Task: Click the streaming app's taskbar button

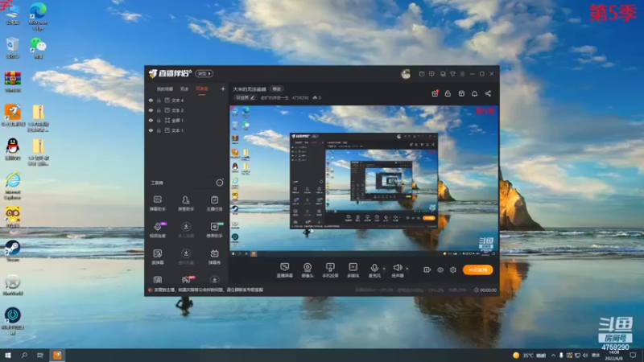Action: click(57, 355)
